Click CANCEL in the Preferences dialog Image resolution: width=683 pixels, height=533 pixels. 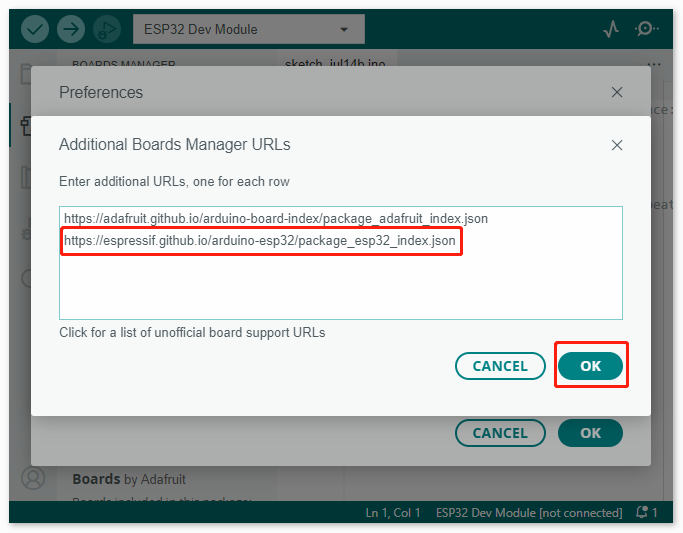[x=500, y=433]
